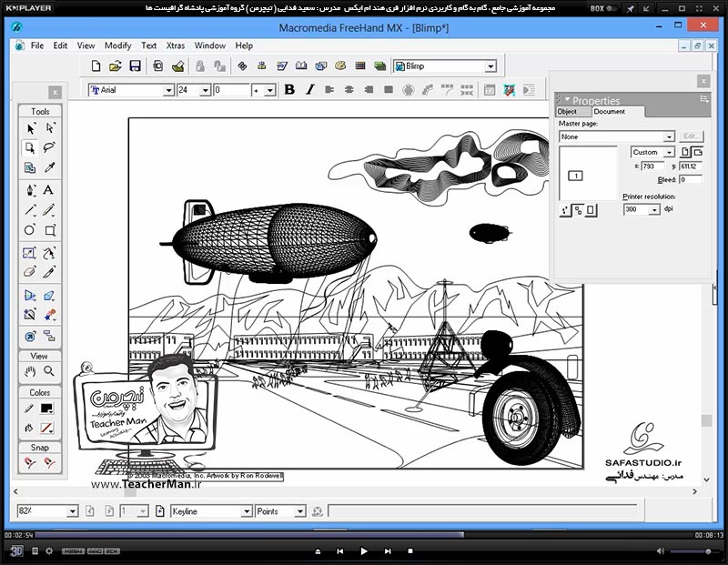Open the Keyline view mode dropdown
This screenshot has width=728, height=565.
coord(247,511)
